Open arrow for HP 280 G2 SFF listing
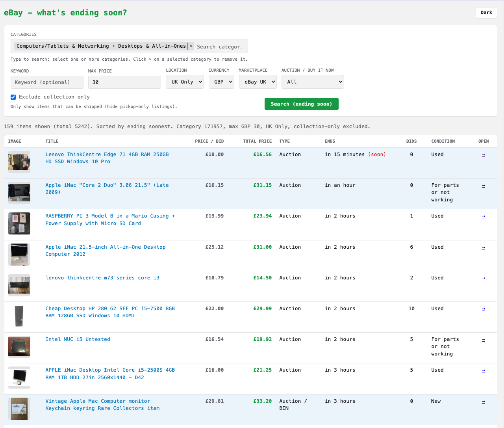 pyautogui.click(x=483, y=309)
